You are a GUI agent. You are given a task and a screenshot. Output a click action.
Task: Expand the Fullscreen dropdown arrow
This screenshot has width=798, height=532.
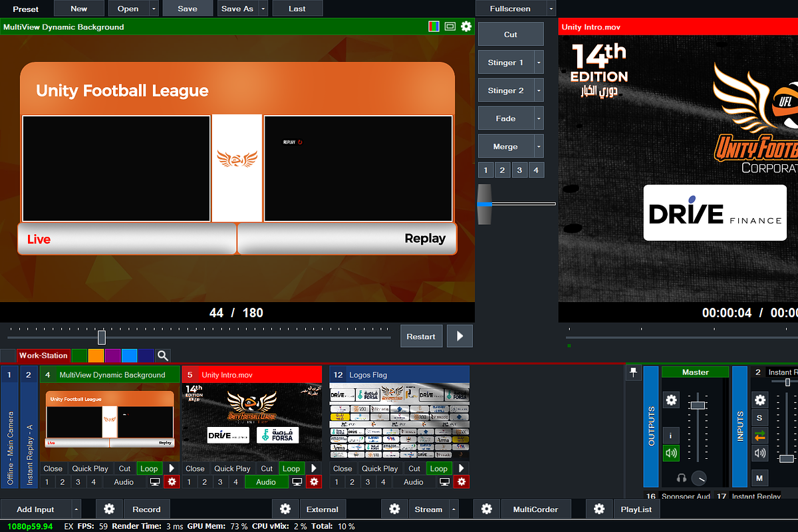(x=551, y=9)
